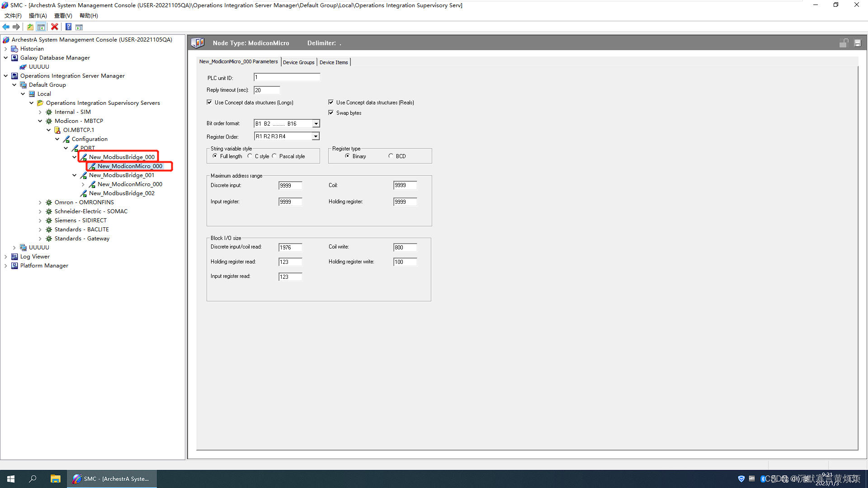This screenshot has height=488, width=868.
Task: Open the 查看(V) menu
Action: pos(62,15)
